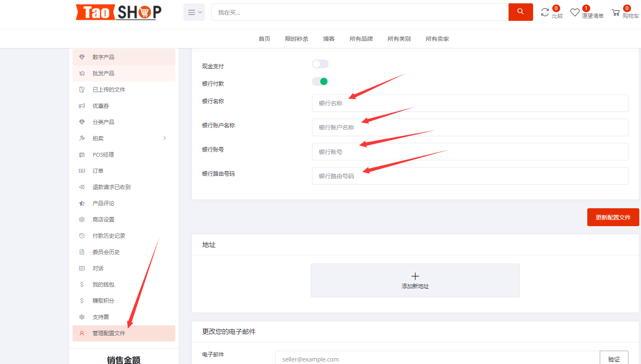The image size is (641, 364).
Task: Click the compare refresh arrows icon
Action: (545, 12)
